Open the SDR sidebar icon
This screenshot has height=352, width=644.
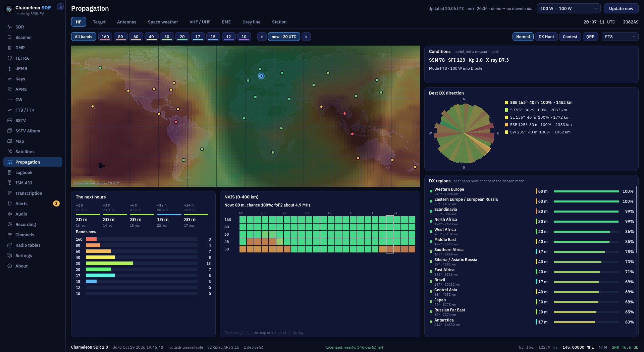tap(10, 27)
